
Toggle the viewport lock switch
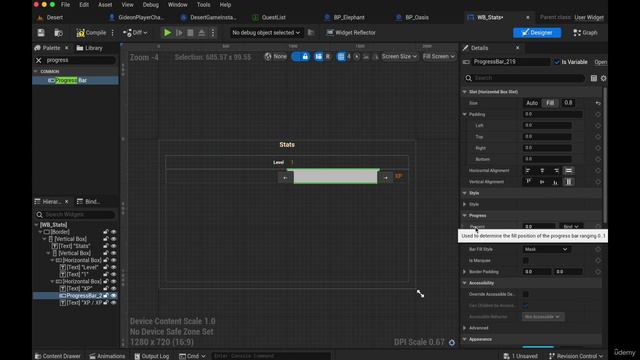point(301,57)
